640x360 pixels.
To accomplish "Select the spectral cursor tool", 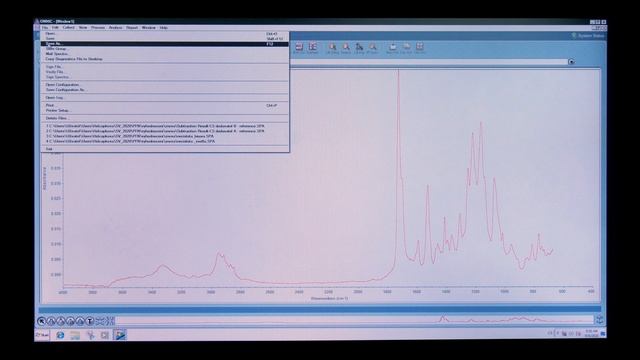I will pyautogui.click(x=61, y=322).
